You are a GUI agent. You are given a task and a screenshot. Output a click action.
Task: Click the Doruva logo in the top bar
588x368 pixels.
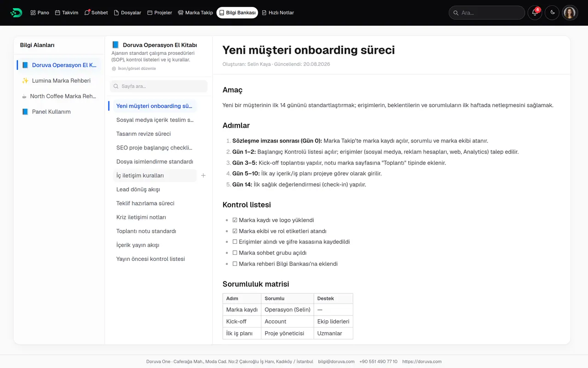pyautogui.click(x=16, y=13)
